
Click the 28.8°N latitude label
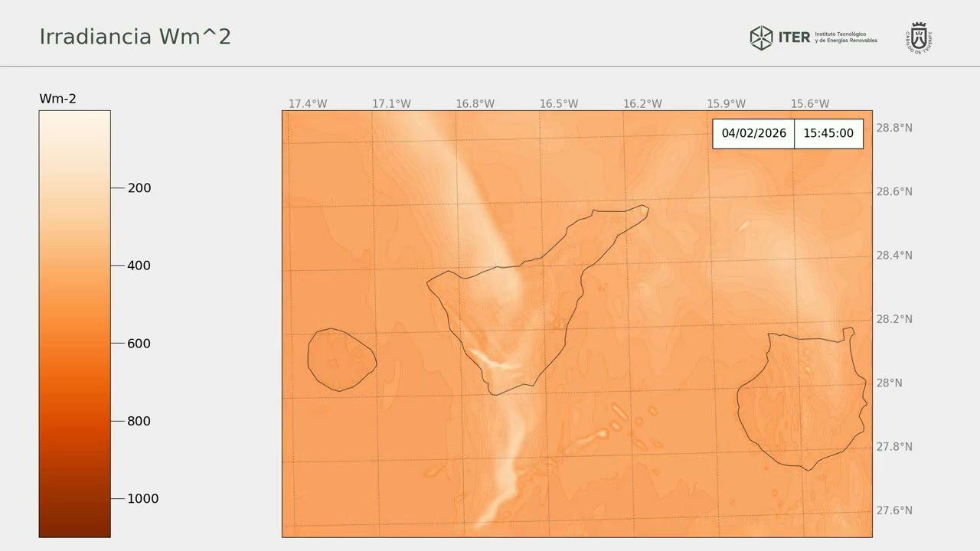(894, 128)
